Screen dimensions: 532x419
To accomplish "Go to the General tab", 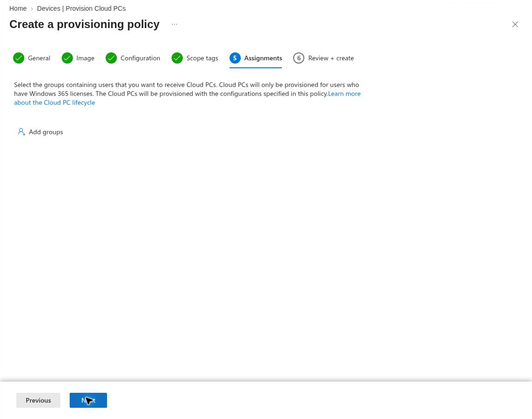I will pos(39,58).
